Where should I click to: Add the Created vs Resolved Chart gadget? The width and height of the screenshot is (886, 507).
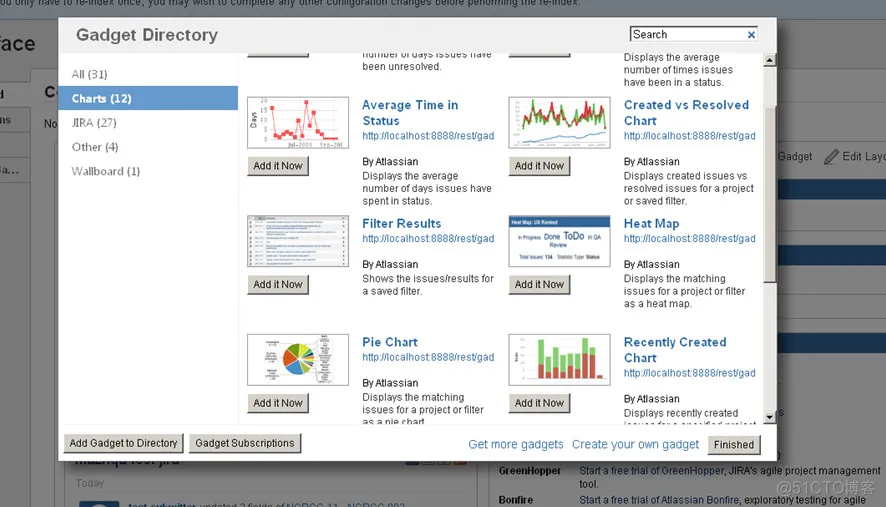tap(540, 166)
